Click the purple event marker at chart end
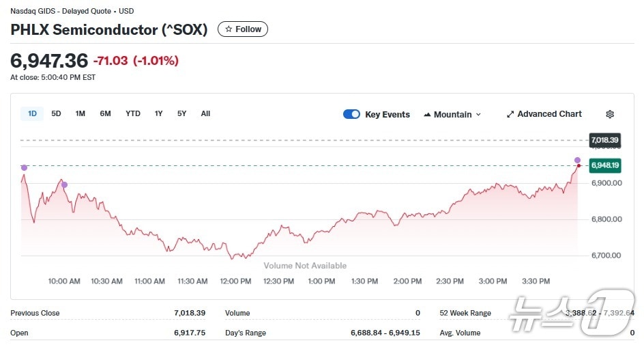This screenshot has height=345, width=644. (577, 160)
